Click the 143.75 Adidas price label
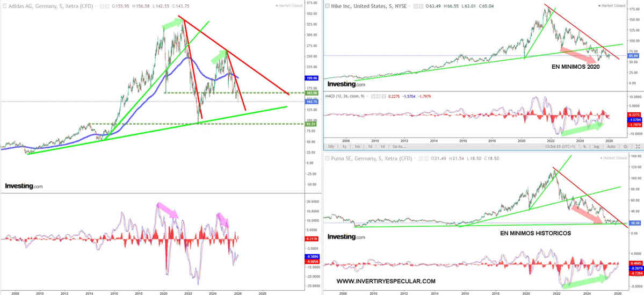644x295 pixels. coord(297,102)
